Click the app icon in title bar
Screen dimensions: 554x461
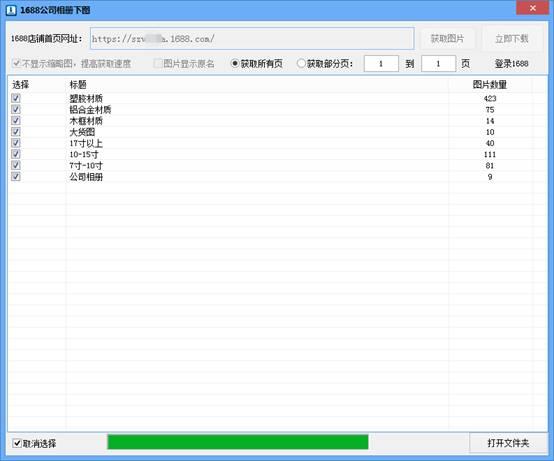(11, 10)
